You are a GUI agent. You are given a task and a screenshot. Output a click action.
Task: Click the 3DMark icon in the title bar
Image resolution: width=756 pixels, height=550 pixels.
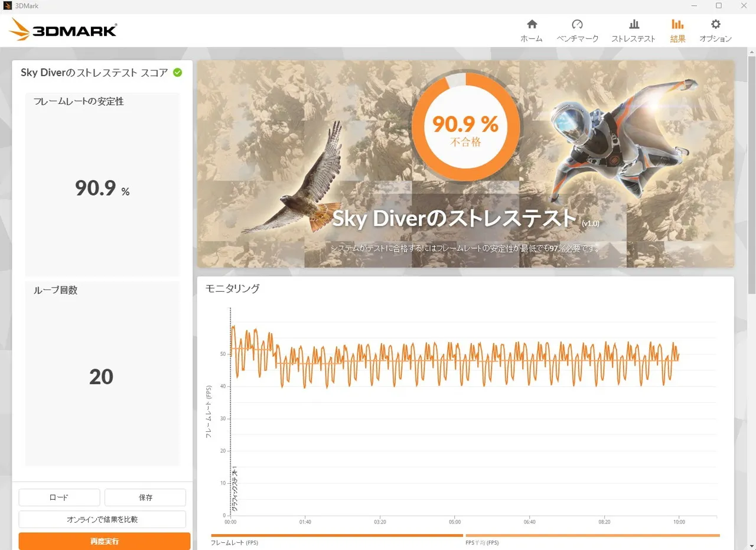coord(8,6)
